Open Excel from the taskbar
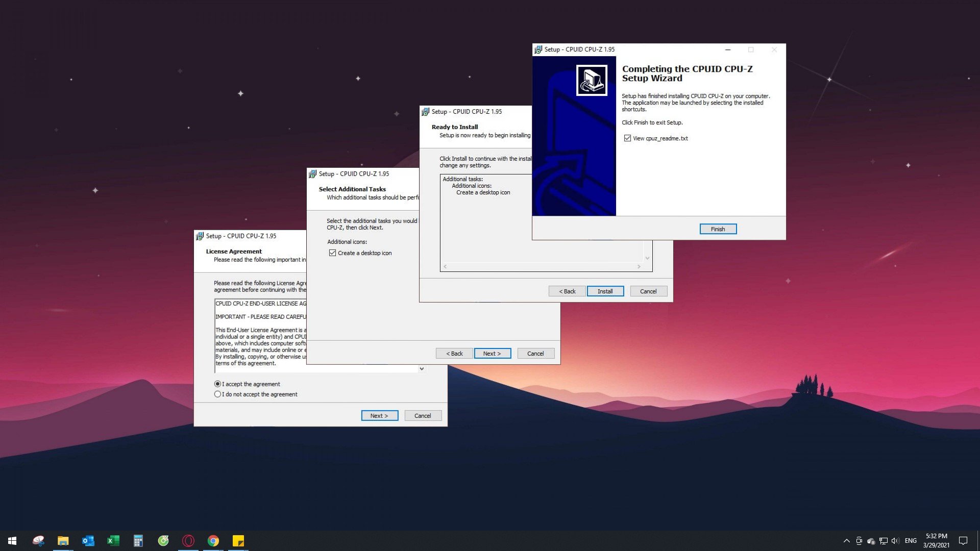 click(113, 541)
